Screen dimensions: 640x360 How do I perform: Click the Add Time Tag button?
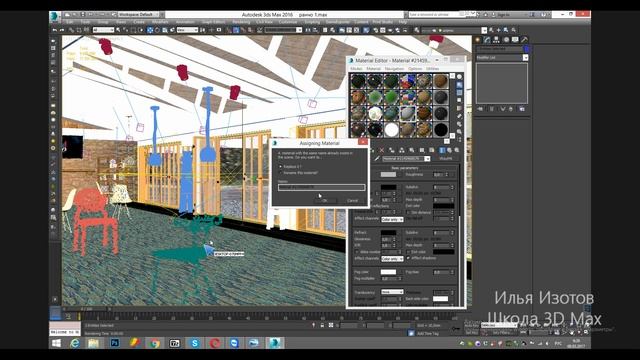point(427,333)
